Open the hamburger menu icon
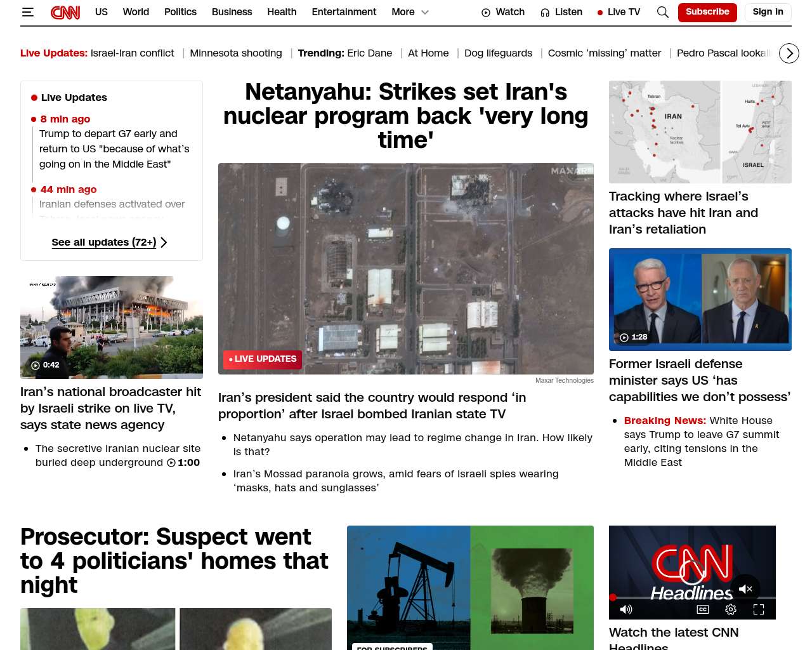 tap(28, 12)
